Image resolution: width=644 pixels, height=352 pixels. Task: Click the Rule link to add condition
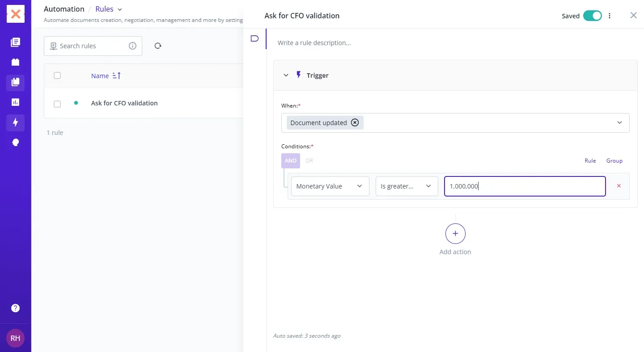(x=590, y=161)
